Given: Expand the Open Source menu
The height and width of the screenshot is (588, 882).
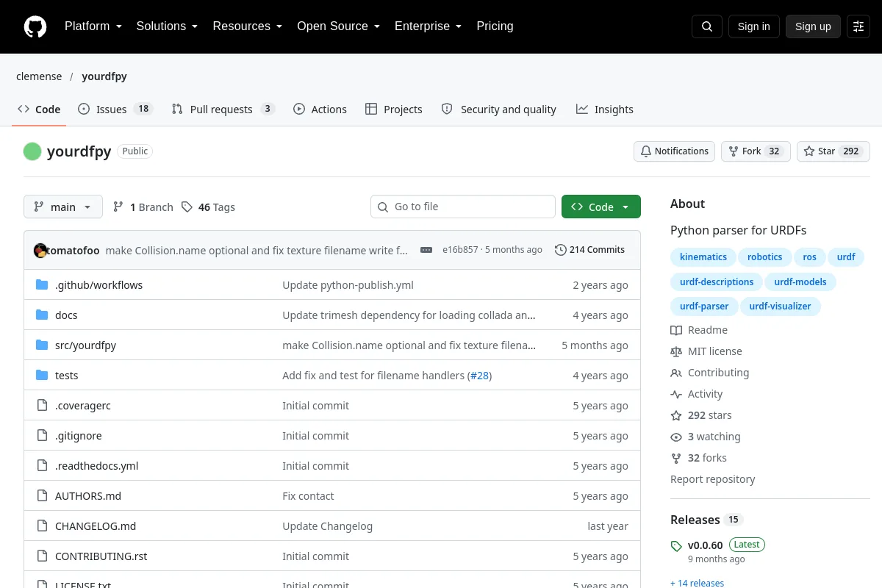Looking at the screenshot, I should (x=339, y=26).
